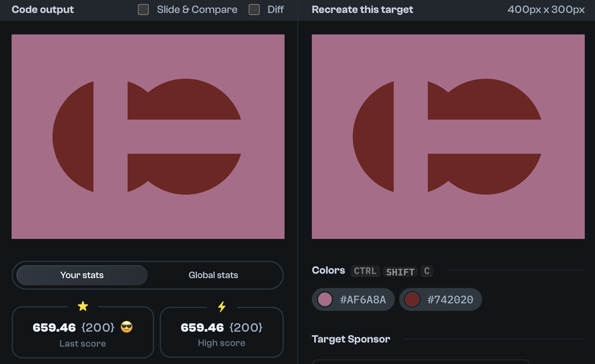Click the Code output heading

43,10
